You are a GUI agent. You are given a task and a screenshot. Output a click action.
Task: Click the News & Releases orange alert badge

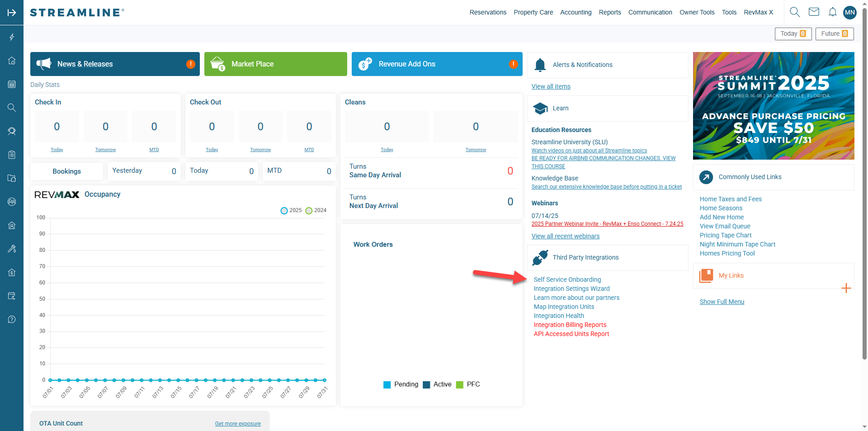point(191,64)
